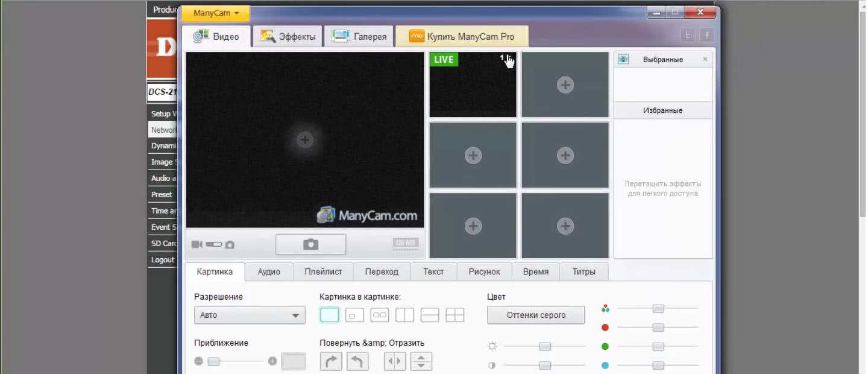Open the ManyCam main menu dropdown
This screenshot has height=374, width=868.
coord(216,13)
